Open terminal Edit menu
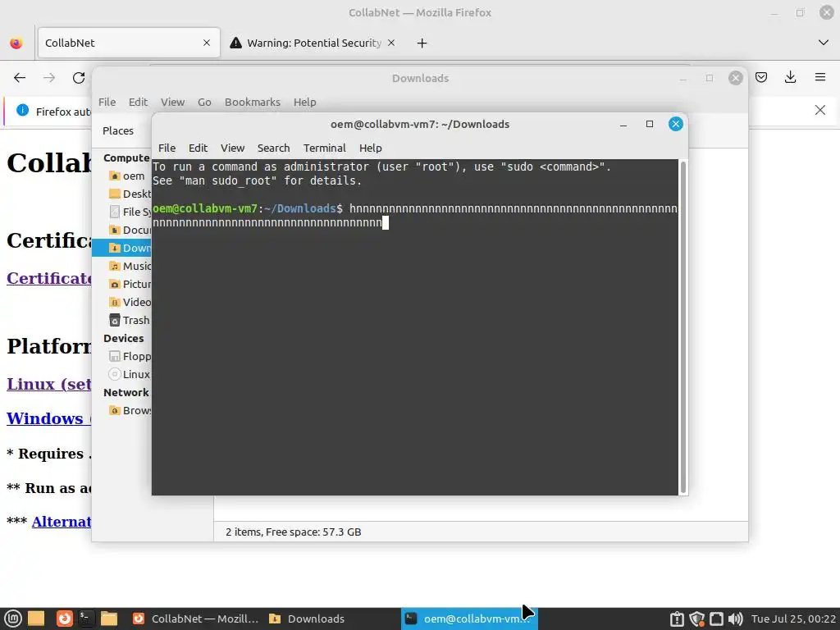The width and height of the screenshot is (840, 630). point(198,148)
